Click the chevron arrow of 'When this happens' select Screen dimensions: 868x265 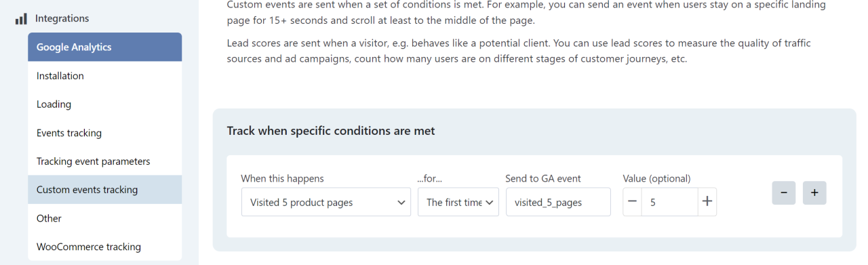401,203
